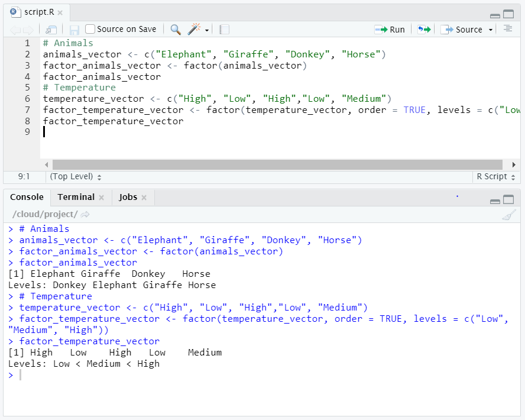Open Find/Replace magnifier icon

[176, 30]
